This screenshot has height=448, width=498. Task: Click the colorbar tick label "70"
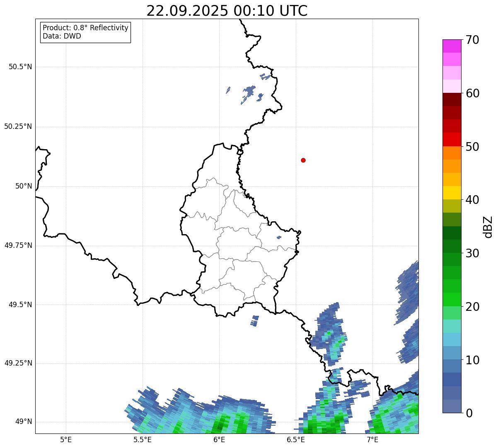pyautogui.click(x=473, y=40)
